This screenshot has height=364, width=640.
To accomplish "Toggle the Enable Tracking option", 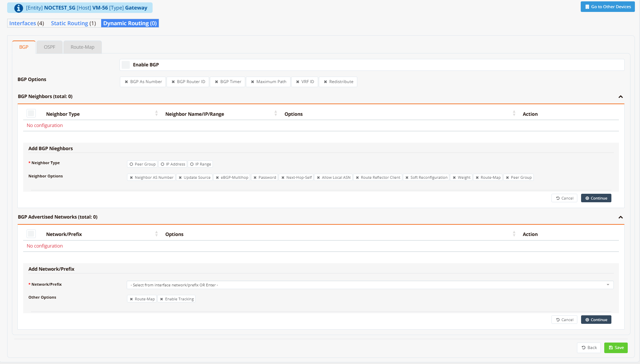I will click(176, 299).
